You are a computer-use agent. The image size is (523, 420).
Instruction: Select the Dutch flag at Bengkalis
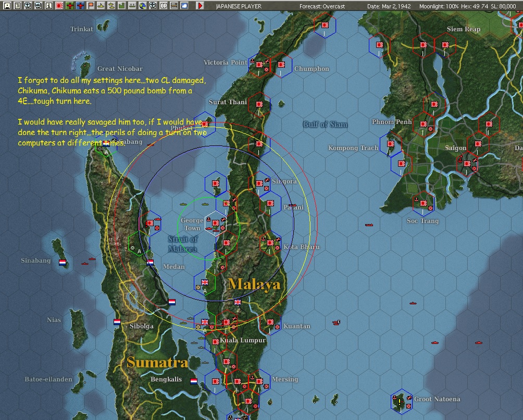coord(194,381)
